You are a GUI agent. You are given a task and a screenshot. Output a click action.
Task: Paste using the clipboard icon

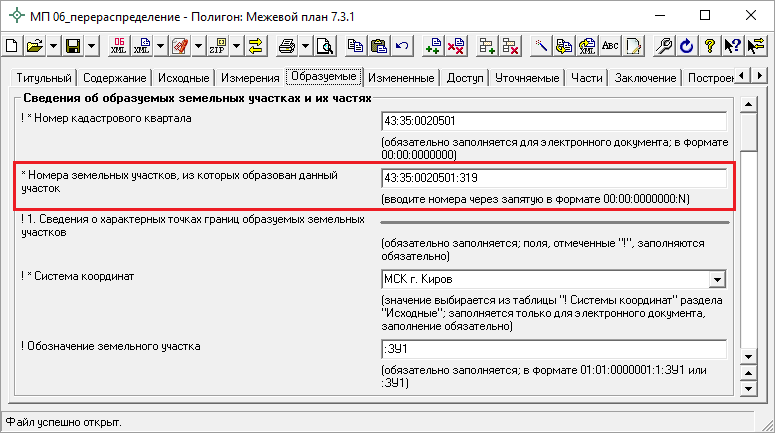(379, 46)
